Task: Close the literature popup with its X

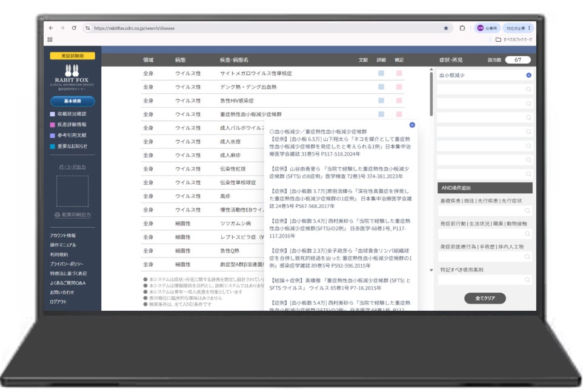Action: click(412, 125)
